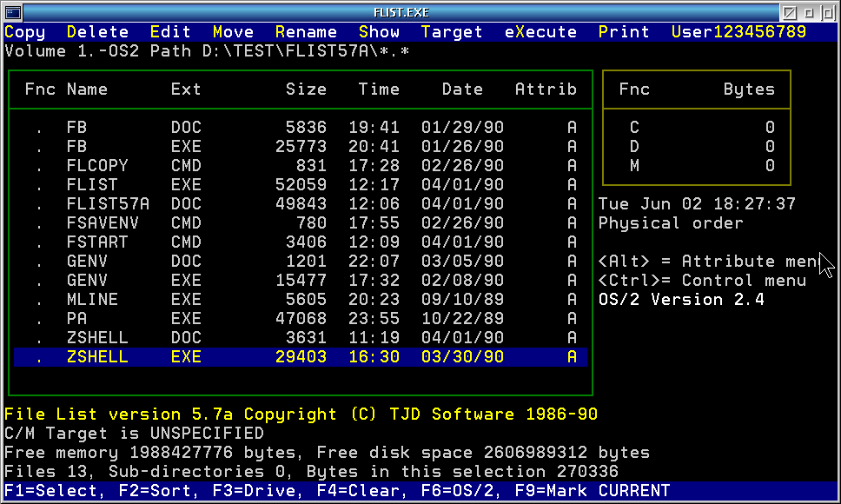Open the User123456789 menu
The image size is (841, 504).
click(738, 32)
